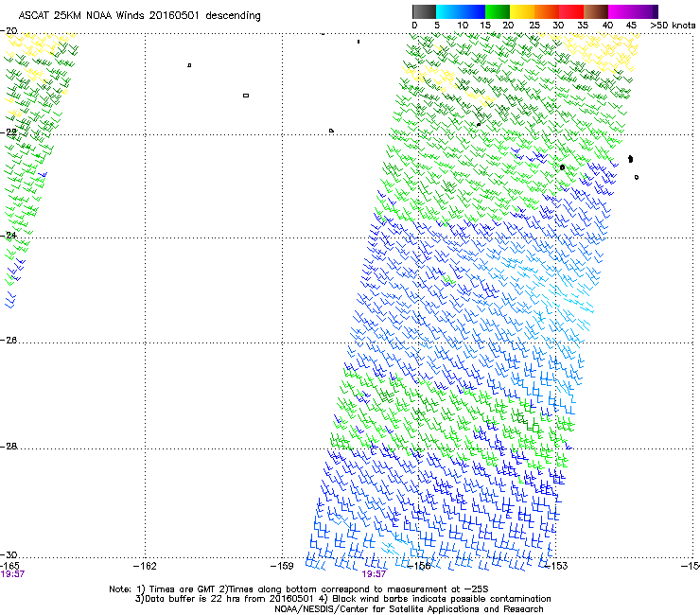Image resolution: width=700 pixels, height=615 pixels.
Task: Click the latitude label '-28'
Action: coord(9,447)
